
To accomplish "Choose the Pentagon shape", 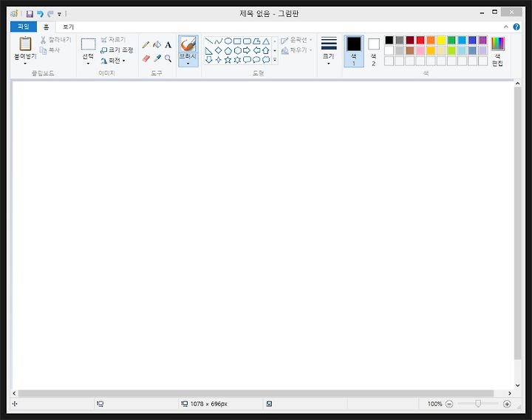I will (228, 50).
